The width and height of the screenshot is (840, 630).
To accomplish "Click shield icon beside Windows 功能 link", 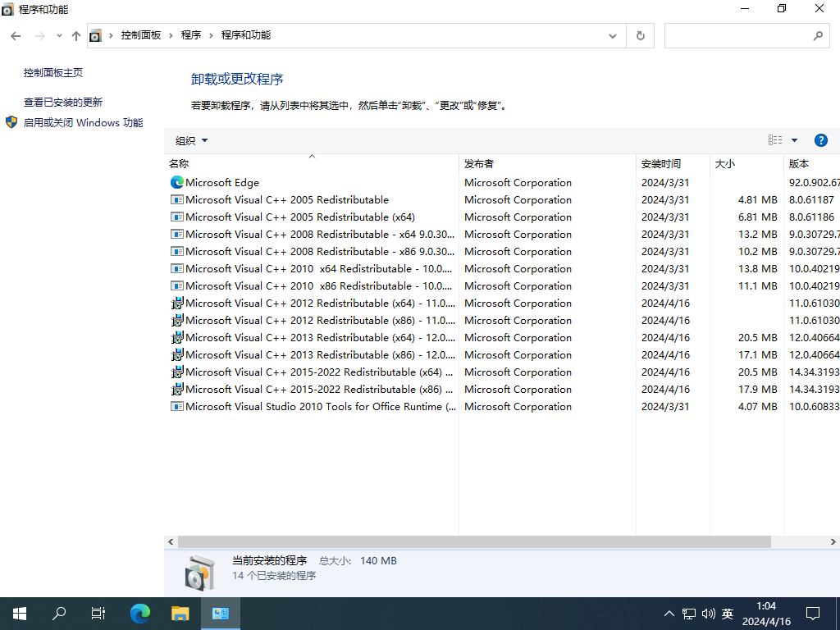I will pyautogui.click(x=11, y=122).
